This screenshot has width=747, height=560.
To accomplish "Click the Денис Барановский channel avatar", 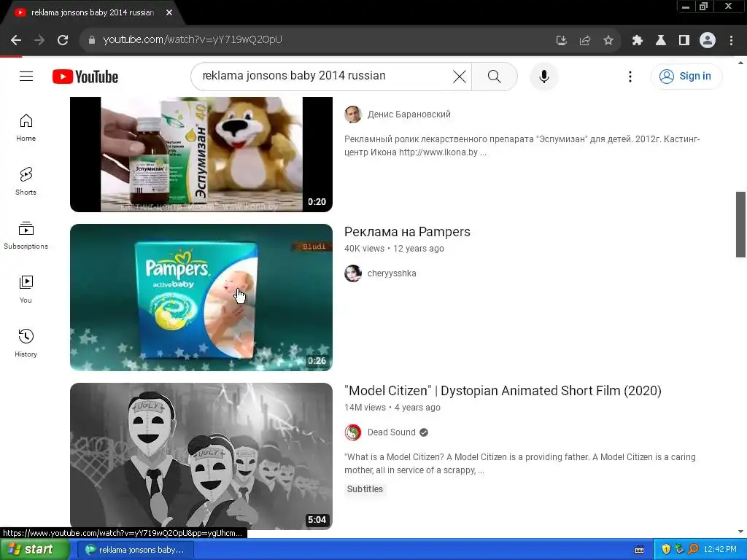I will click(353, 114).
